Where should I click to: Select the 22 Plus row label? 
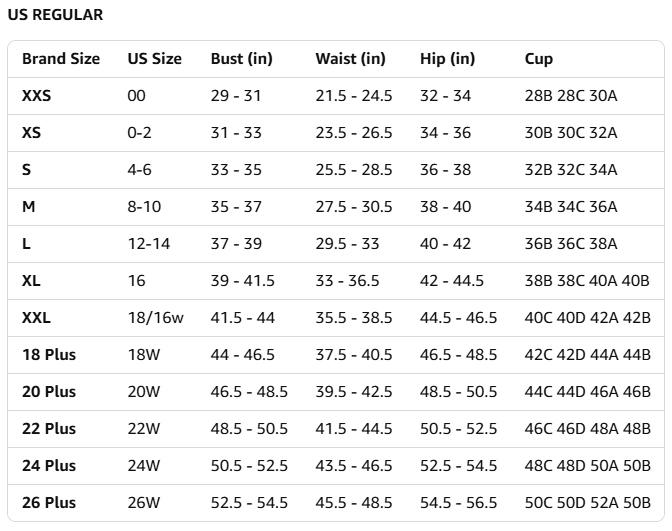[x=49, y=429]
